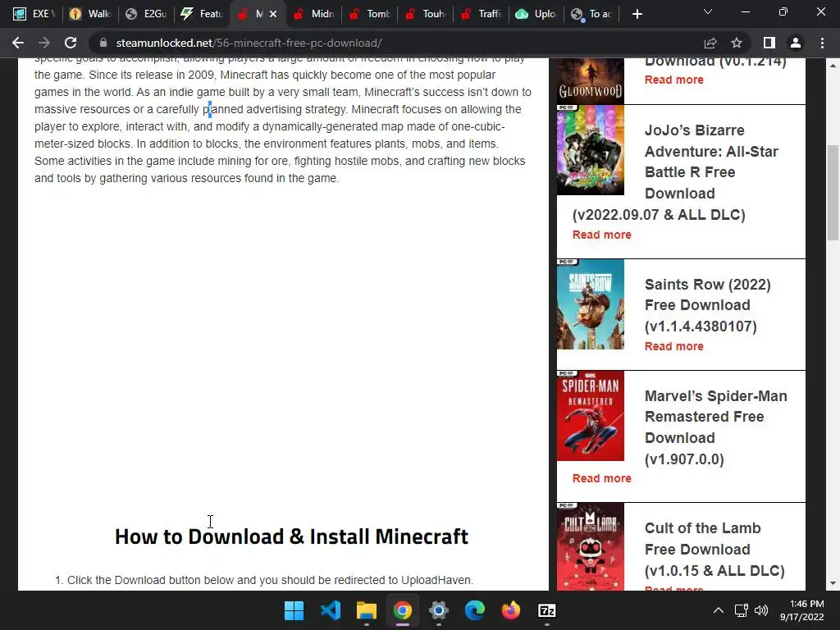
Task: Open 7-Zip from taskbar
Action: pos(546,610)
